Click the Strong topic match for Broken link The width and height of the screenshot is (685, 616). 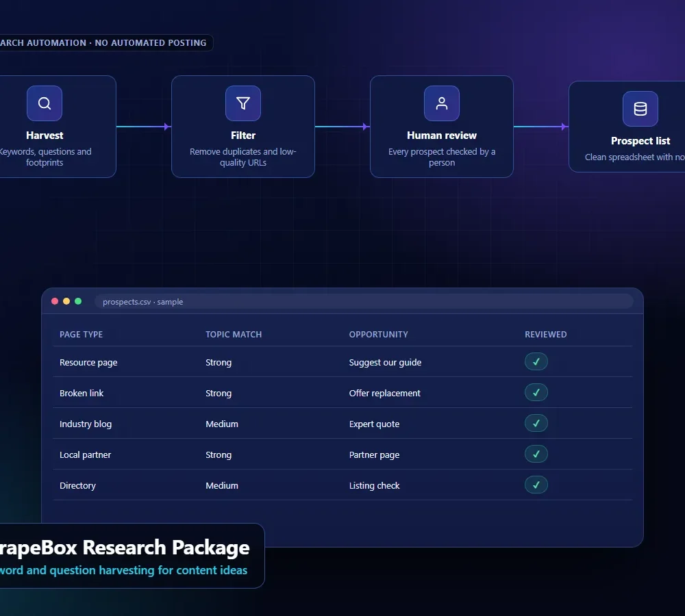[x=219, y=393]
